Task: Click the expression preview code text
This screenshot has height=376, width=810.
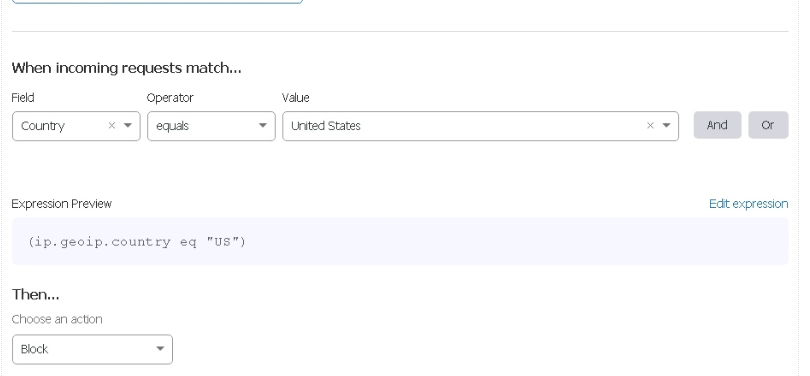Action: coord(137,242)
